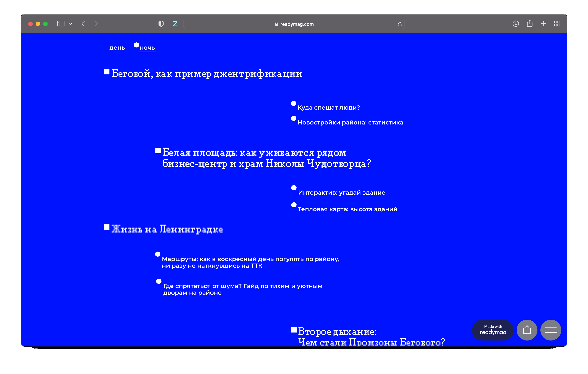The height and width of the screenshot is (374, 588).
Task: Switch to the "день" mode
Action: (117, 48)
